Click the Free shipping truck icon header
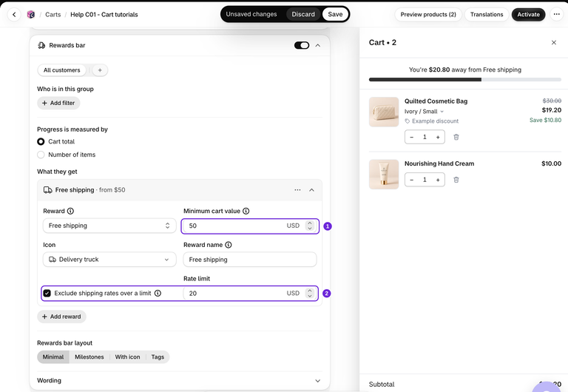 (47, 190)
